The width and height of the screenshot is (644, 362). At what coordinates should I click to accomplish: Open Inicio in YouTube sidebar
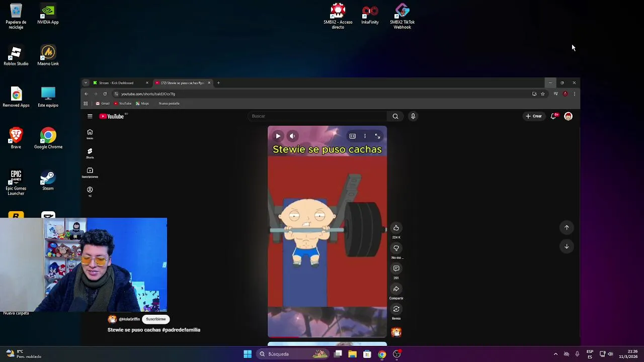click(90, 134)
